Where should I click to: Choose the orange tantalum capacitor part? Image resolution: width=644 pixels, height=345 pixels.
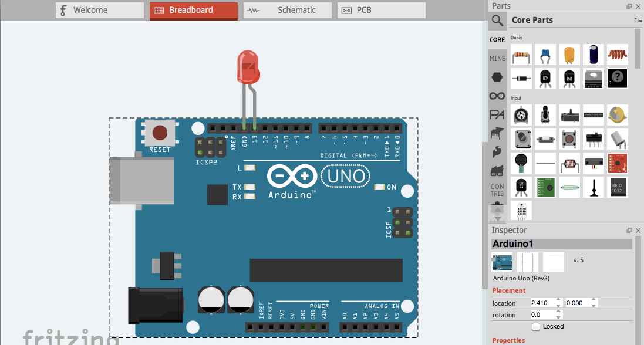pyautogui.click(x=569, y=55)
